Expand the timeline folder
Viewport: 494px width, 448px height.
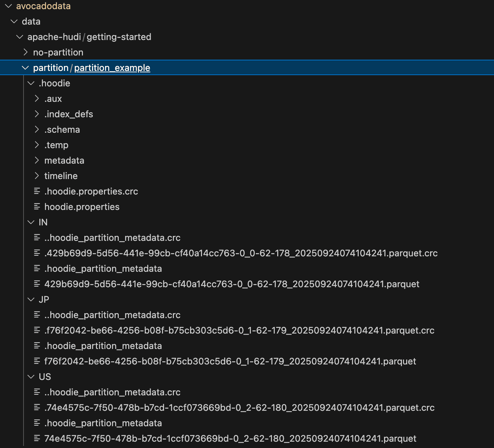[37, 176]
